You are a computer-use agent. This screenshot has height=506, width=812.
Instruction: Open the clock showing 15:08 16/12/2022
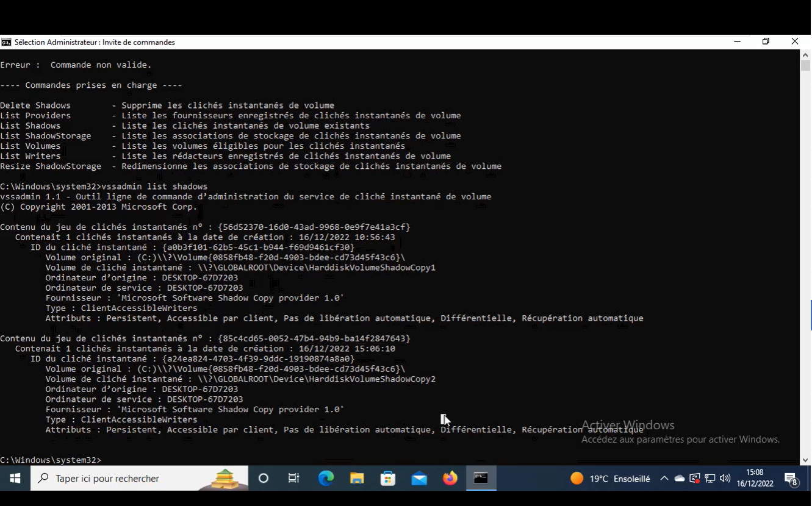click(755, 479)
